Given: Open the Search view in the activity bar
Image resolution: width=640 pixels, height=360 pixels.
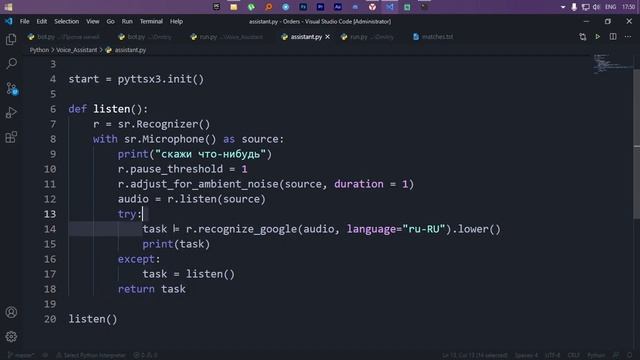Looking at the screenshot, I should [x=11, y=63].
